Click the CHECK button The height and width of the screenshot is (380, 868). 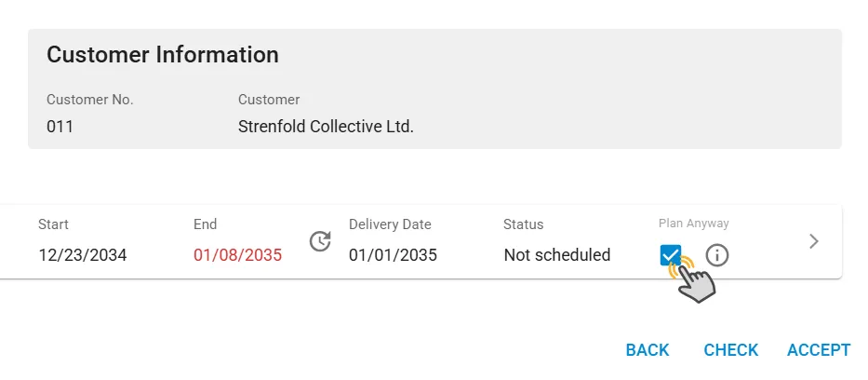(730, 350)
